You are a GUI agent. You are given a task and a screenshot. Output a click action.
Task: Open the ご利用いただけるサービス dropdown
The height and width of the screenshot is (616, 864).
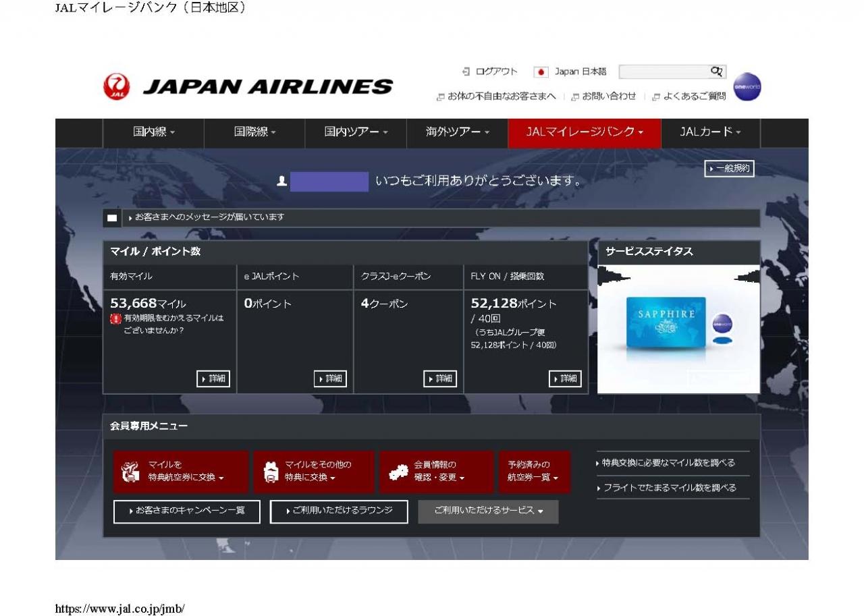tap(488, 511)
